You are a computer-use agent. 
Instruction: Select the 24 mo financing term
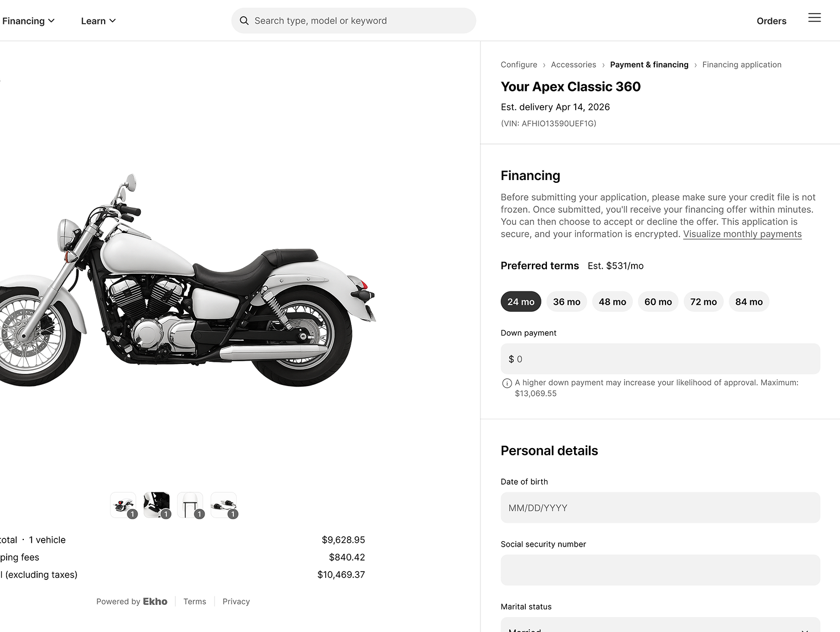[x=520, y=301]
